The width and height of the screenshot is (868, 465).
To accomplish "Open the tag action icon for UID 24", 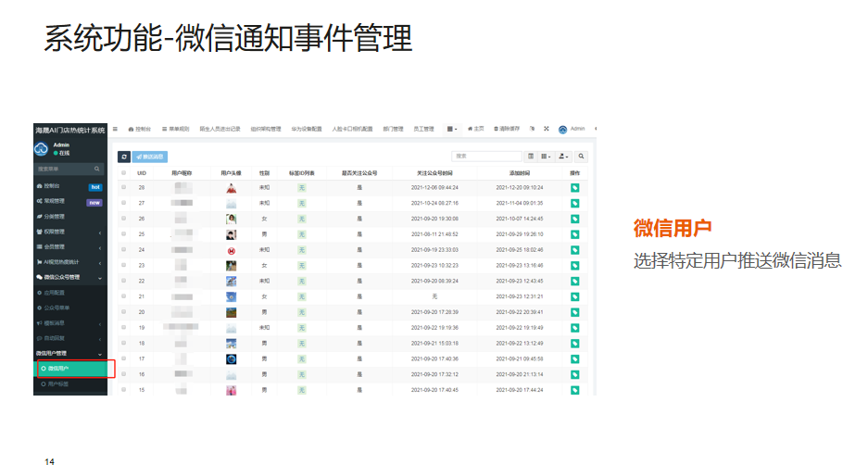I will tap(574, 249).
